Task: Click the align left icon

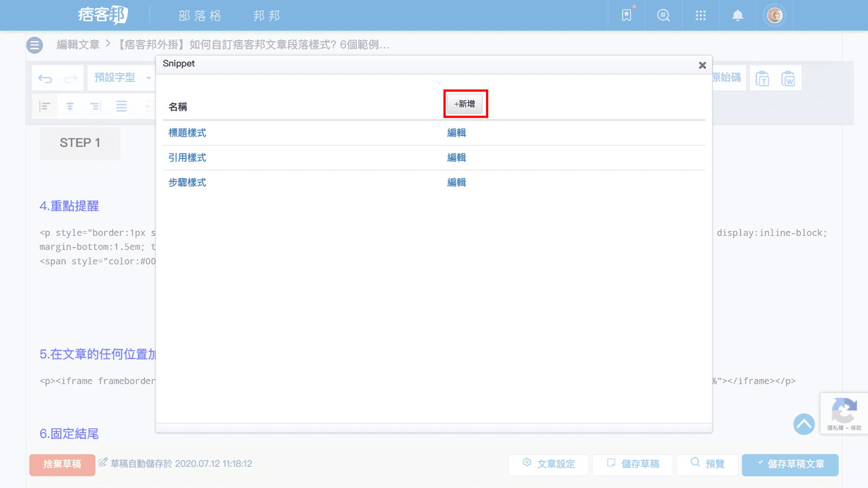Action: (45, 106)
